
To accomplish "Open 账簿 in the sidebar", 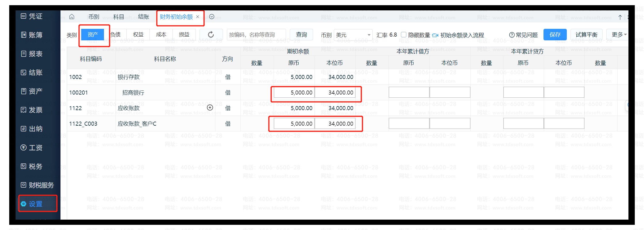I will pyautogui.click(x=32, y=35).
